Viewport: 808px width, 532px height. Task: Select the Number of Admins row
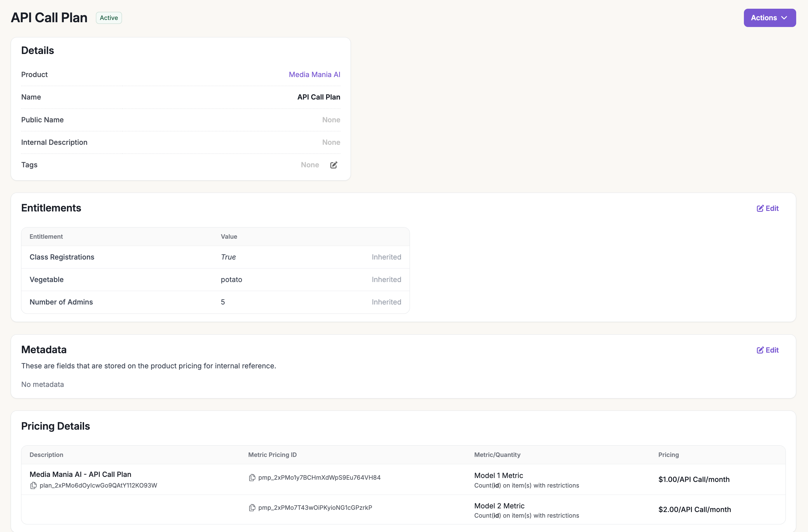[x=61, y=302]
